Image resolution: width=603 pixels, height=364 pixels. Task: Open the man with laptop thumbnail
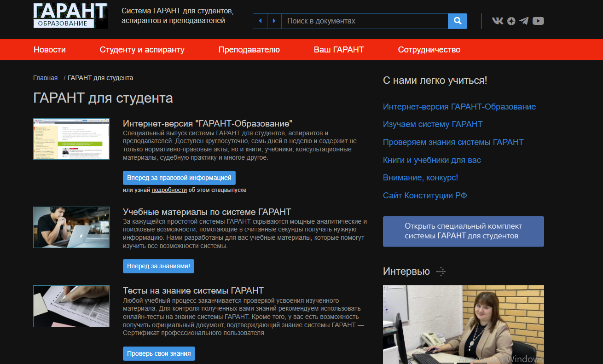click(x=71, y=227)
